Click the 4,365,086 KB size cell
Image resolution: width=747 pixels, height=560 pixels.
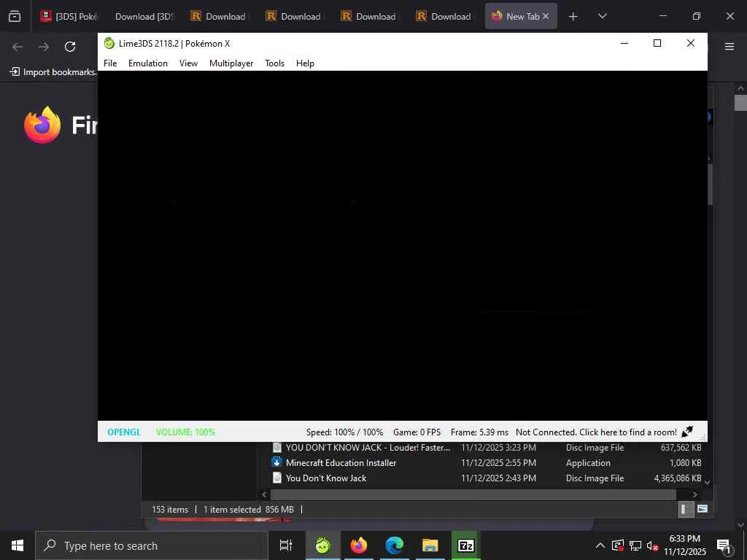[x=678, y=478]
